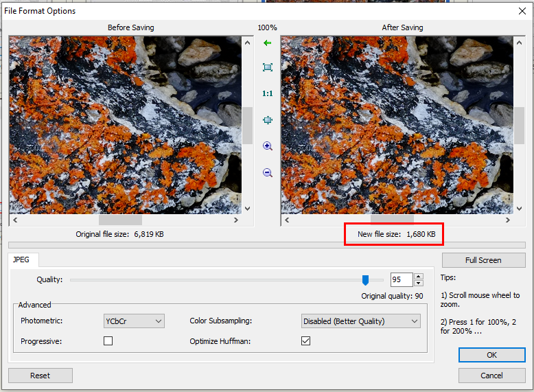This screenshot has height=392, width=534.
Task: Increase quality value with up spinner arrow
Action: [419, 277]
